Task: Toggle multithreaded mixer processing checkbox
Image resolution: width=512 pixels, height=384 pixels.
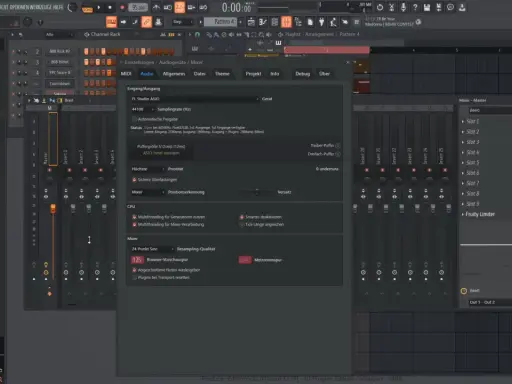Action: point(134,225)
